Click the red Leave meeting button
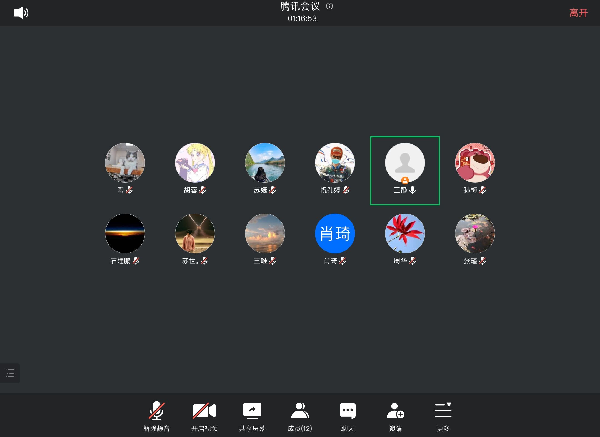Image resolution: width=600 pixels, height=437 pixels. (578, 13)
